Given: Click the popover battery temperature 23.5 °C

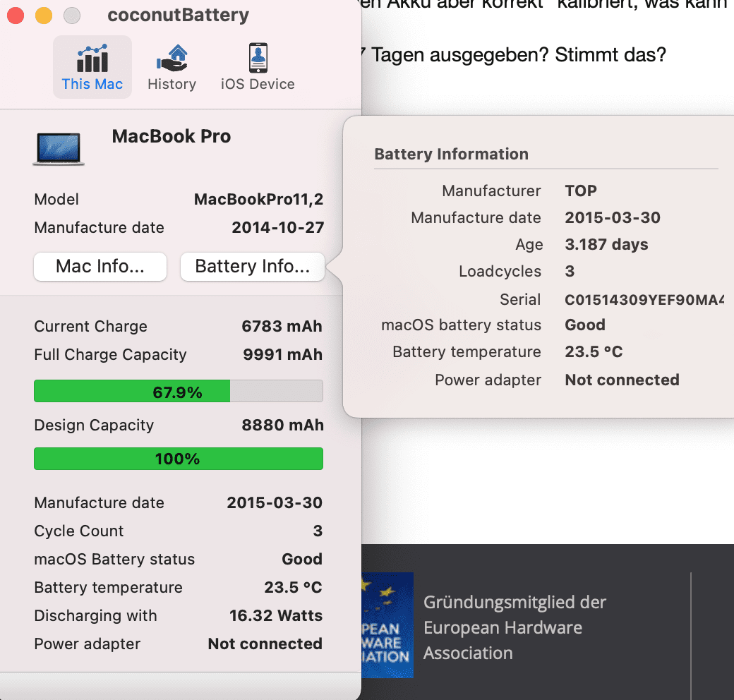Looking at the screenshot, I should click(594, 352).
